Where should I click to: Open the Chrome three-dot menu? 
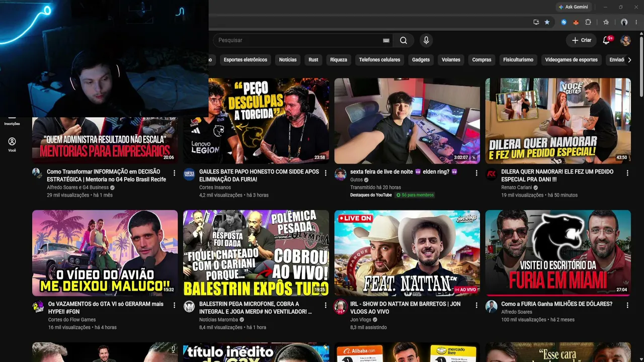pyautogui.click(x=636, y=22)
